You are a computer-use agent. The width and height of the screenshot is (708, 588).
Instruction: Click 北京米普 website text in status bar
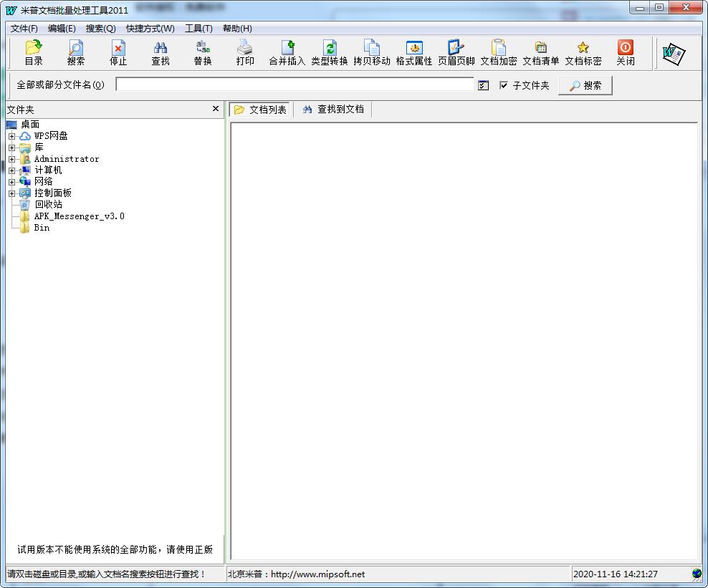[x=296, y=574]
